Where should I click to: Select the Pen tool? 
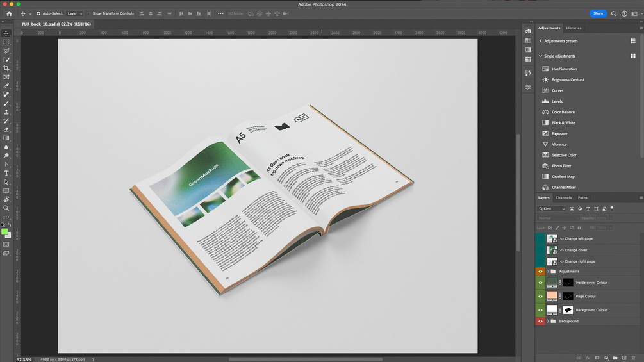click(6, 164)
